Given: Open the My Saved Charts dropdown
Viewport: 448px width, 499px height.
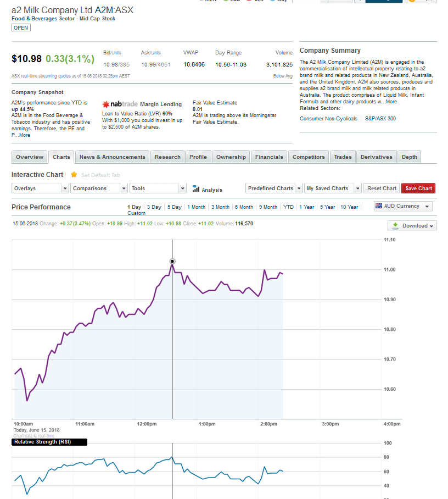Looking at the screenshot, I should (333, 188).
